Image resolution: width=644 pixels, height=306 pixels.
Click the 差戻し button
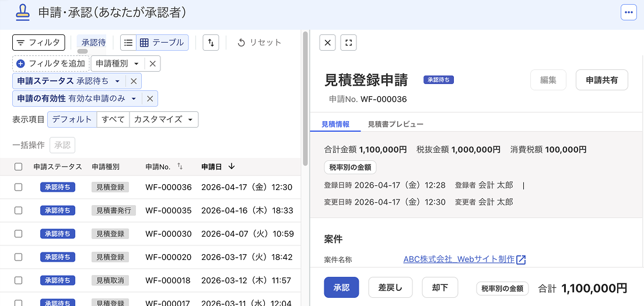point(390,287)
